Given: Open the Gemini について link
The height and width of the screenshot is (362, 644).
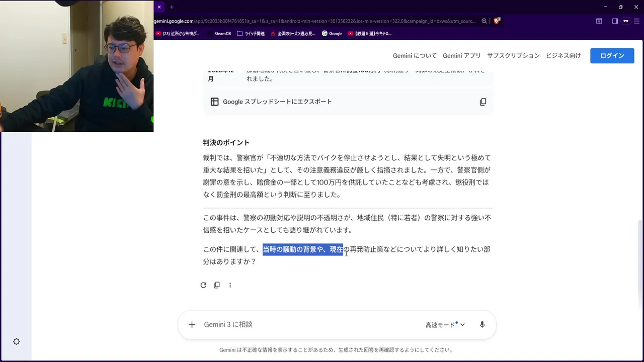Looking at the screenshot, I should click(415, 56).
